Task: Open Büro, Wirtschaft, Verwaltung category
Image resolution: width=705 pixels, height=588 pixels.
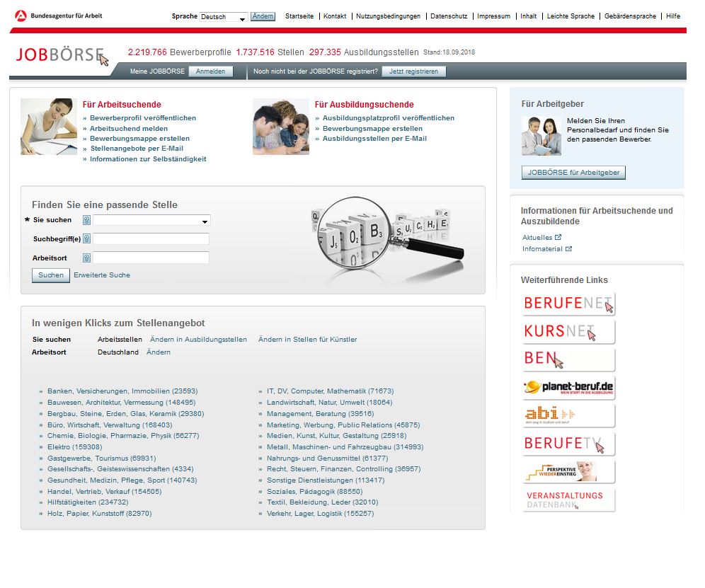Action: [110, 425]
